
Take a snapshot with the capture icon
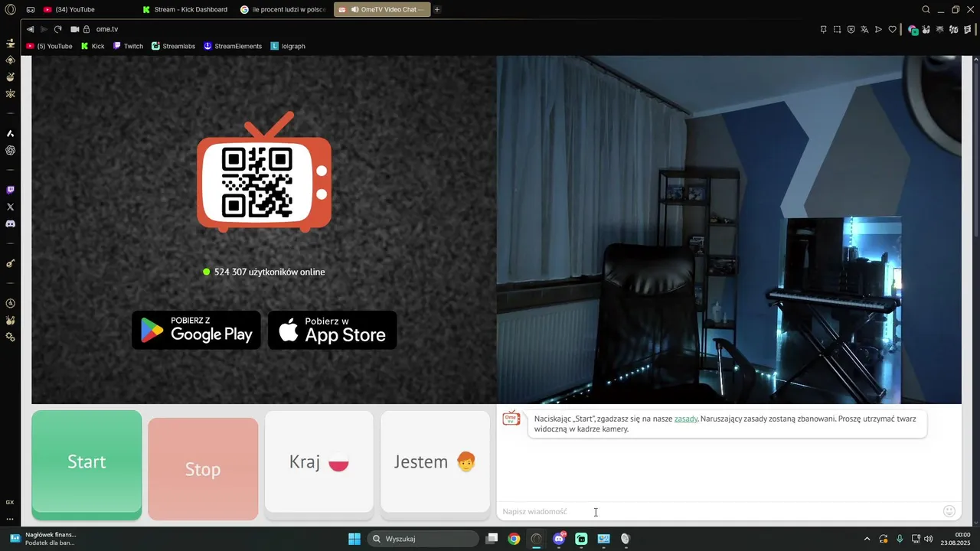point(837,30)
